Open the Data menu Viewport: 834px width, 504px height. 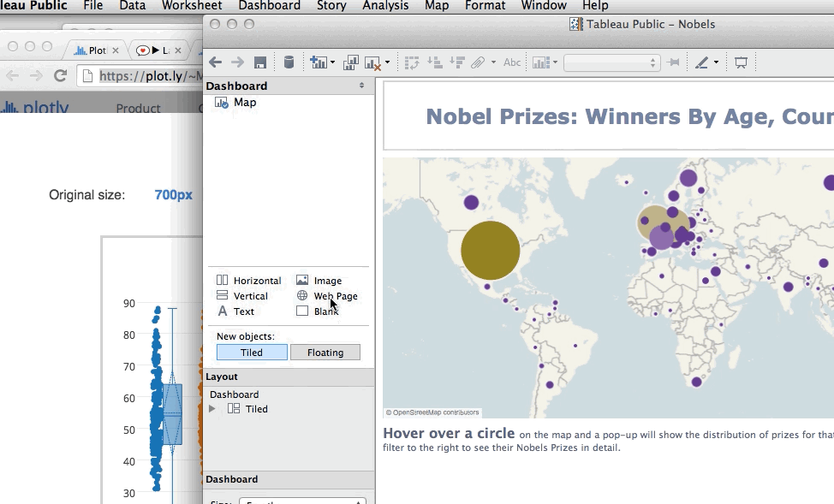133,6
